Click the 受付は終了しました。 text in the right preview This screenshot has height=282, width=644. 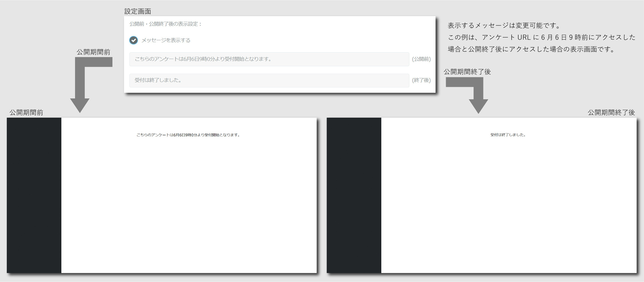(508, 135)
